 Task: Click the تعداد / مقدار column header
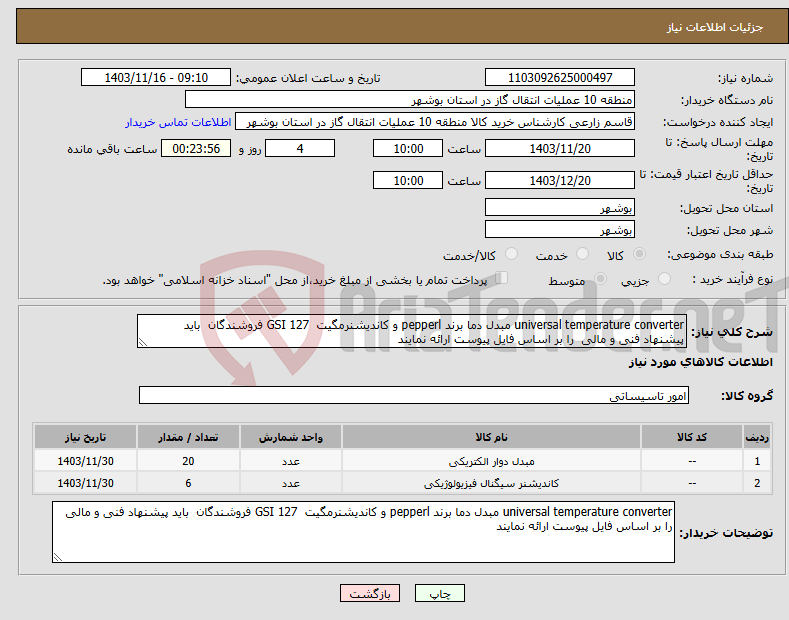point(188,437)
